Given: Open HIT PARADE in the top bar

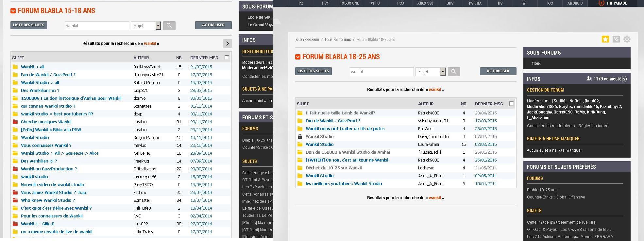Looking at the screenshot, I should pos(613,3).
